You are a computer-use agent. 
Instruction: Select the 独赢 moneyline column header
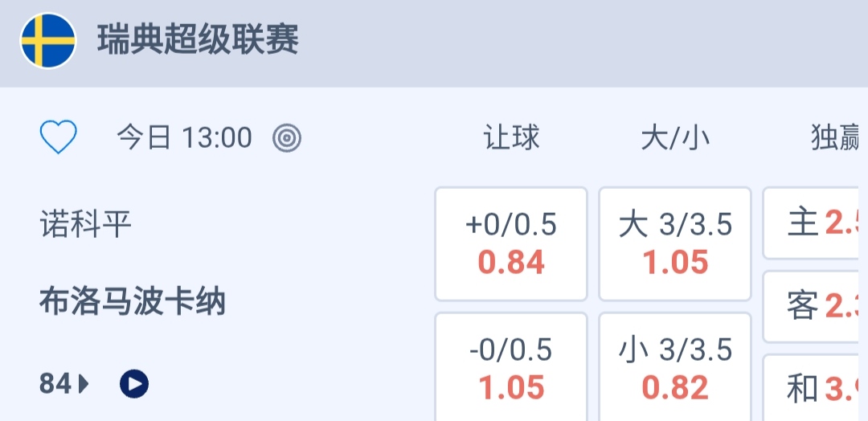pyautogui.click(x=836, y=138)
